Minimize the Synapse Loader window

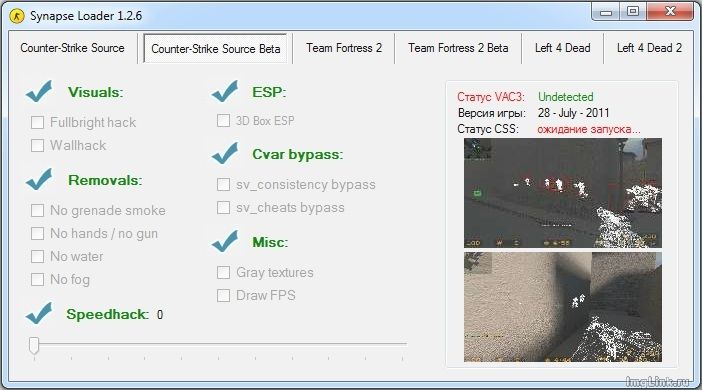click(606, 12)
